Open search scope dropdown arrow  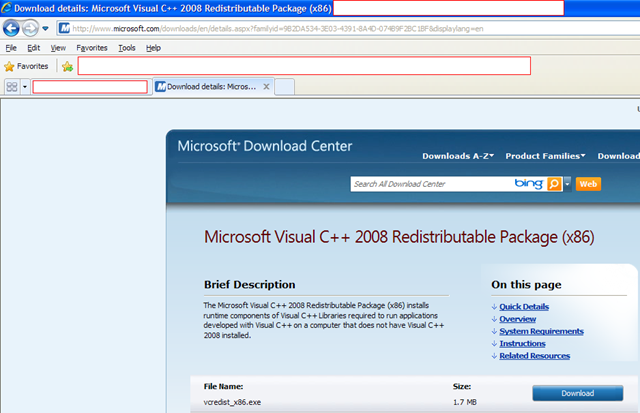(567, 184)
